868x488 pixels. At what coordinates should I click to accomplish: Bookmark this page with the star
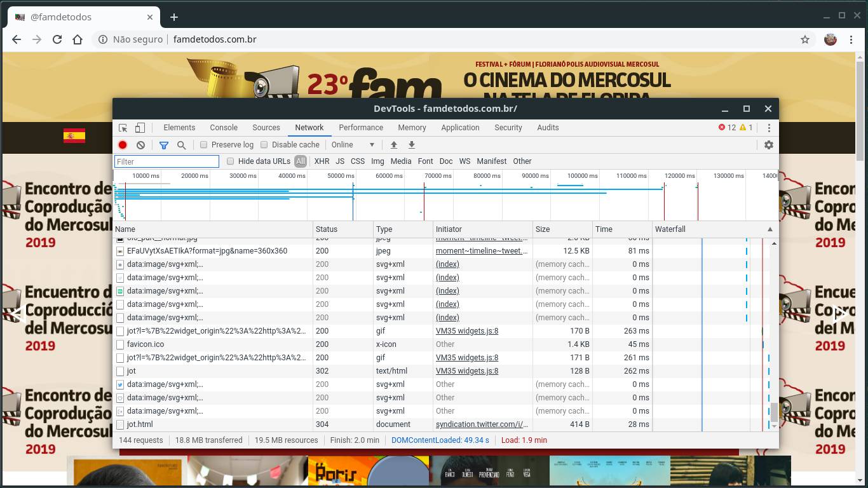coord(805,39)
